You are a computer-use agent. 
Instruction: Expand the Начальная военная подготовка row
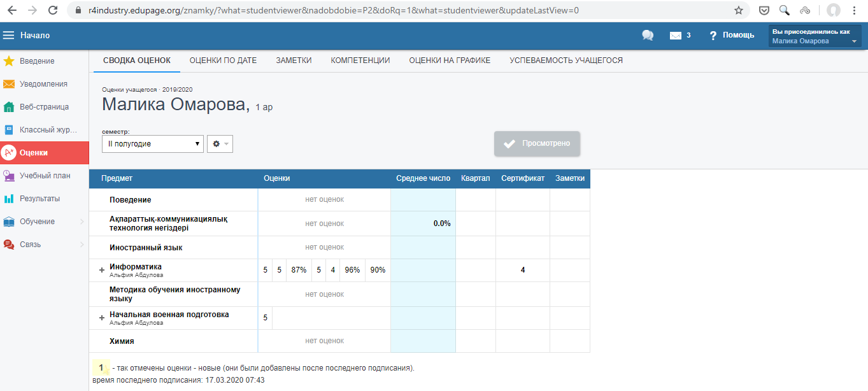tap(101, 318)
